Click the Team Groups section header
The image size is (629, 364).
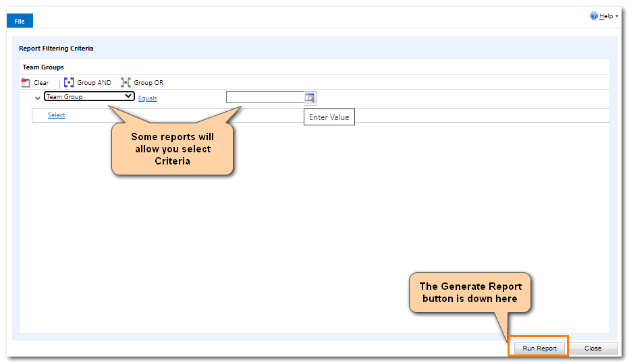coord(43,67)
